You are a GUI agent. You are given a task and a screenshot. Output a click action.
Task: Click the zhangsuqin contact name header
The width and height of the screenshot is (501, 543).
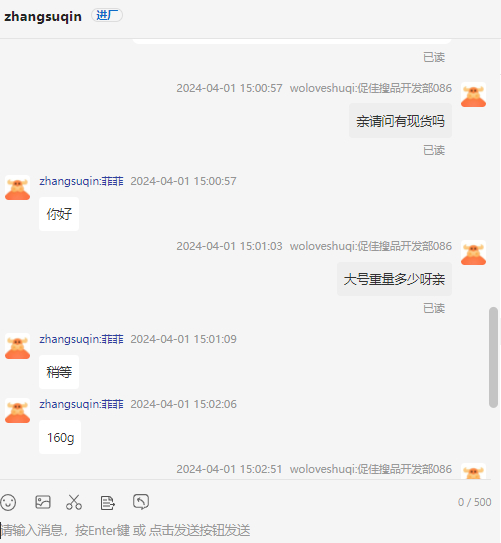click(43, 16)
